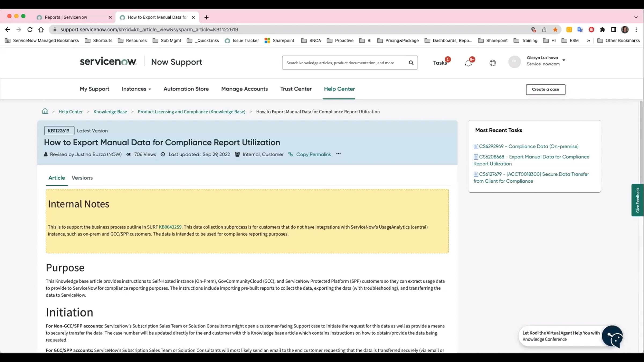Open KB0043259 link in Internal Notes
Screen dimensions: 644x362
[x=170, y=227]
